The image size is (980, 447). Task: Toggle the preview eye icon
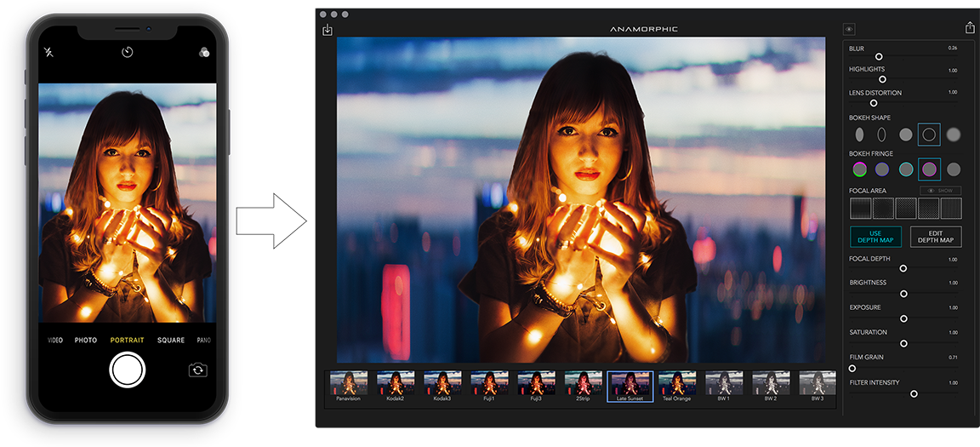click(x=849, y=29)
